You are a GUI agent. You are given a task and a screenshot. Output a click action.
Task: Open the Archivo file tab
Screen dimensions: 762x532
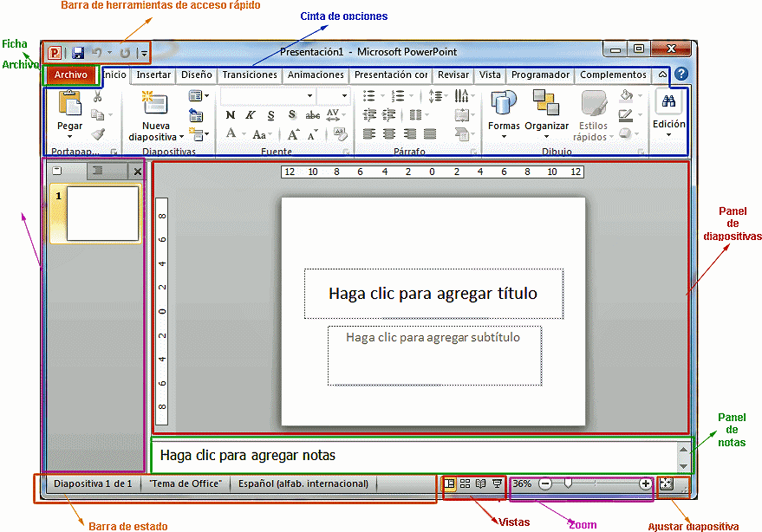[71, 75]
